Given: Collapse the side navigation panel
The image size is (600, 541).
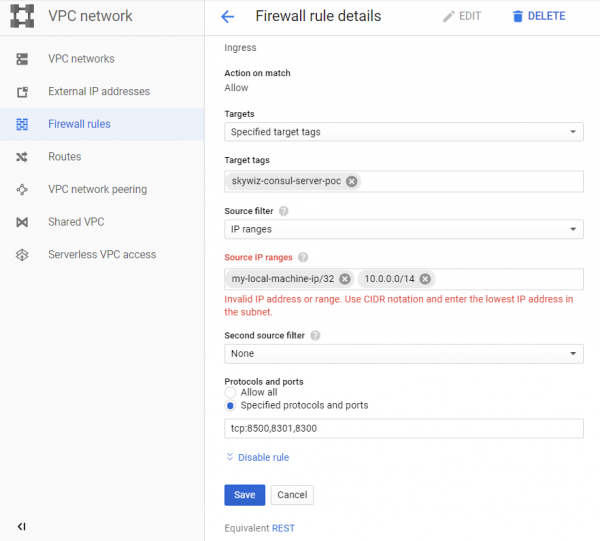Looking at the screenshot, I should (x=22, y=526).
